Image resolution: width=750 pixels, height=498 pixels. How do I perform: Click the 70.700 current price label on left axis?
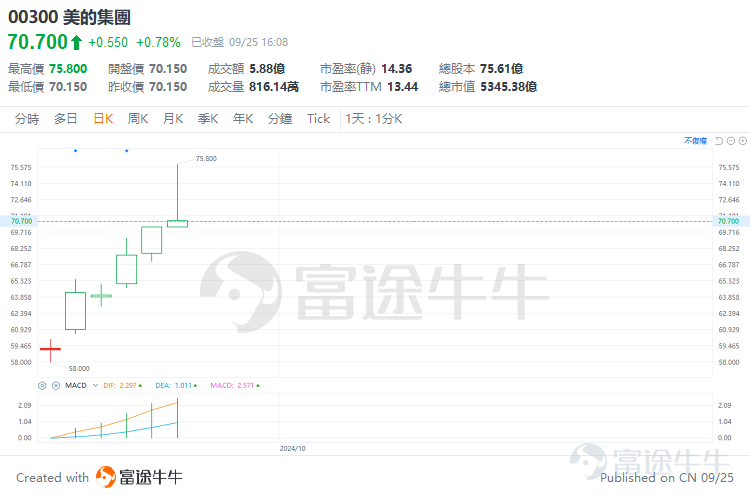click(22, 221)
